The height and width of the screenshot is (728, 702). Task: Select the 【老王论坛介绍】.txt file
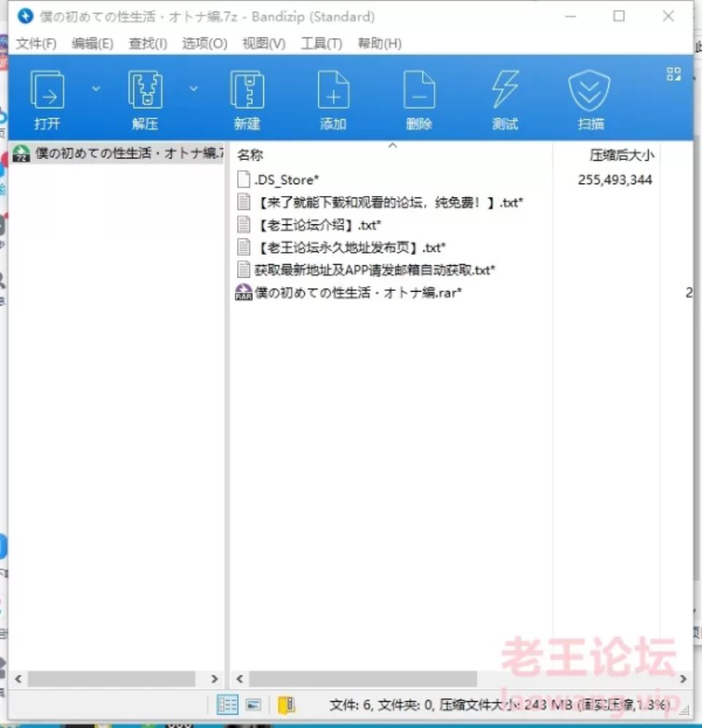coord(309,225)
